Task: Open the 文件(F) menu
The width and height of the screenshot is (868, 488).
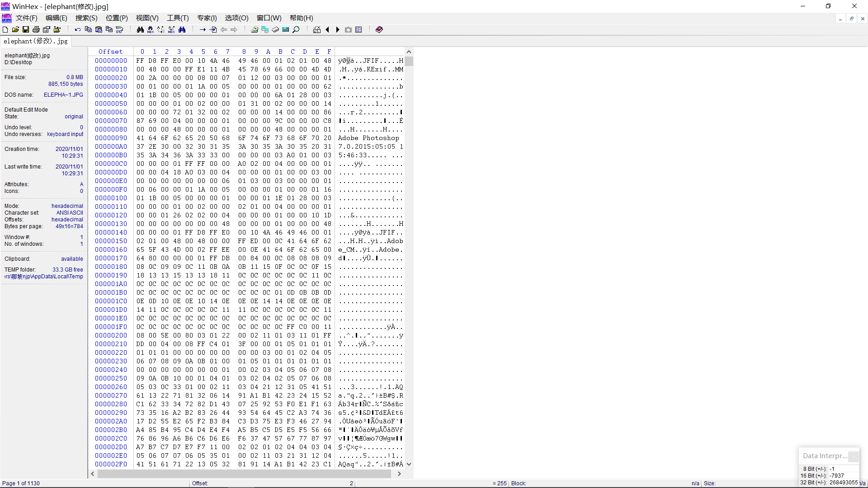Action: 27,18
